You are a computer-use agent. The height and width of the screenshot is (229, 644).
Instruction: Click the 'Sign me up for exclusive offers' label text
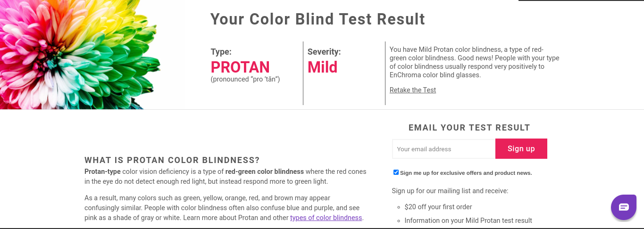(x=466, y=173)
